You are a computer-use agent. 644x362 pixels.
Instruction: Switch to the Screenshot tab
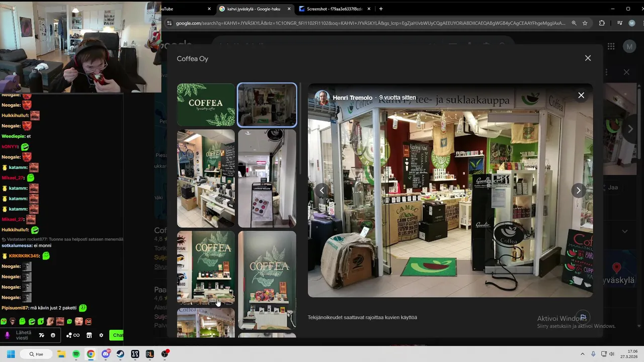[x=334, y=9]
